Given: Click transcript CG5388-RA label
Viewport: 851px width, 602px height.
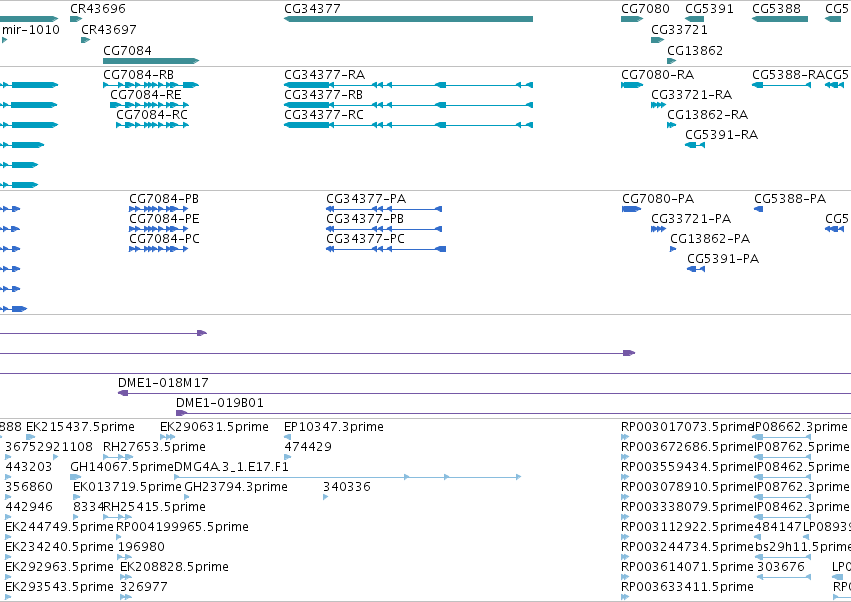Looking at the screenshot, I should 789,75.
